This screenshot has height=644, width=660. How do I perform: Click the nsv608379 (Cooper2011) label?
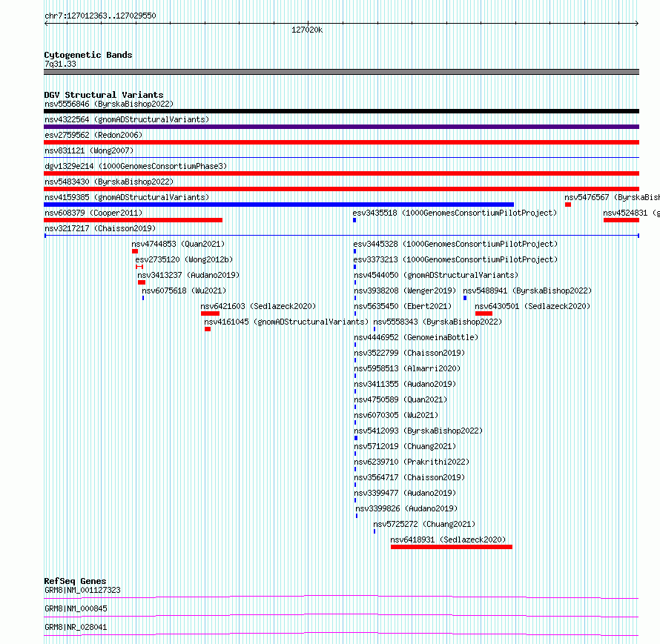[93, 213]
